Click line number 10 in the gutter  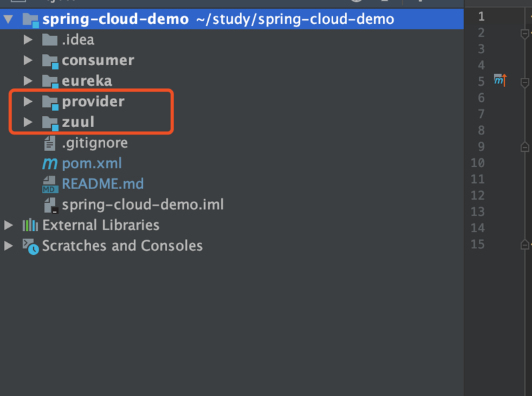pyautogui.click(x=477, y=162)
